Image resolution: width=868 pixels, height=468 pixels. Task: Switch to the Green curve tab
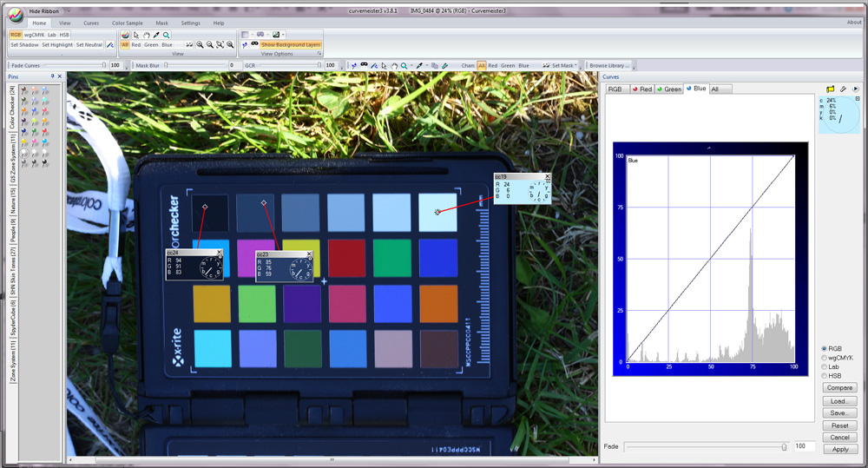669,89
